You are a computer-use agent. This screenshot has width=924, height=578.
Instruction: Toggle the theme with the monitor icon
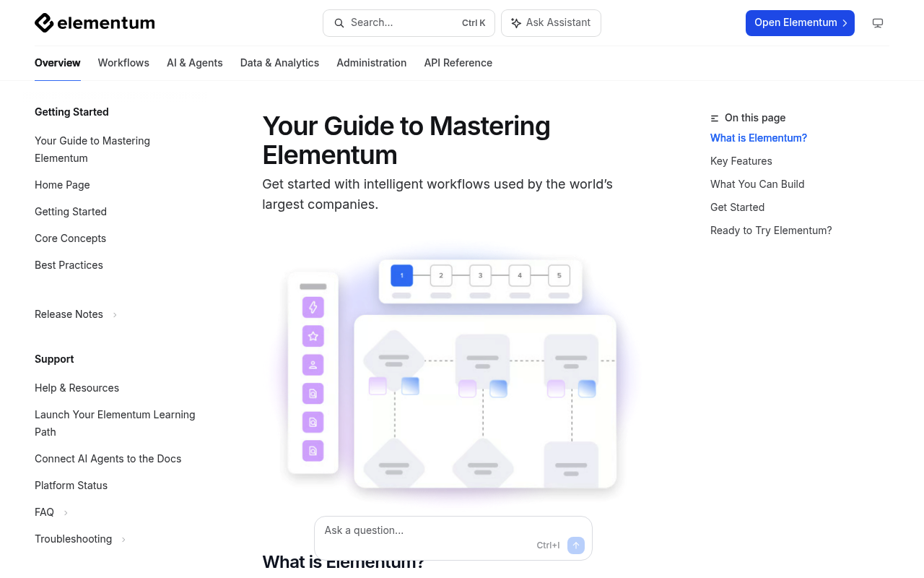point(878,23)
